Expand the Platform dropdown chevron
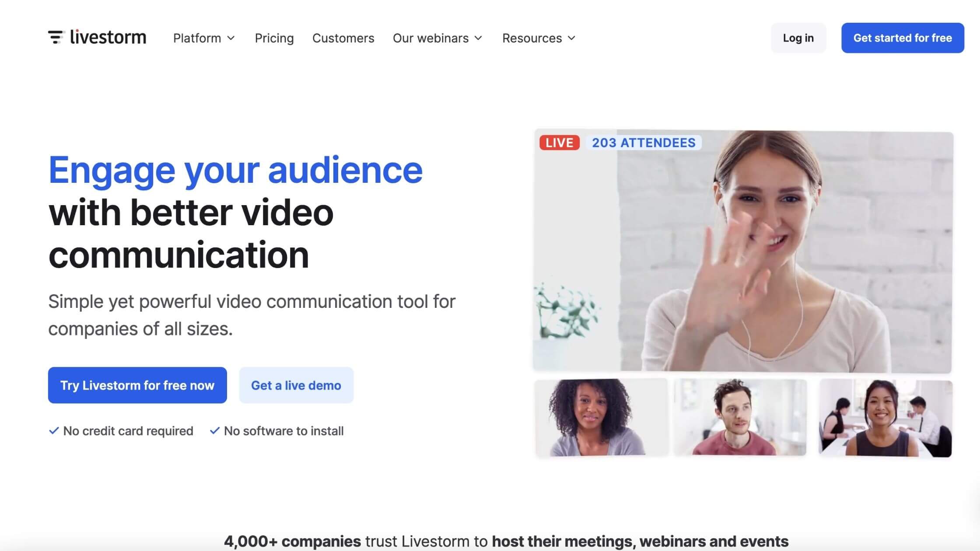This screenshot has height=551, width=980. tap(231, 38)
